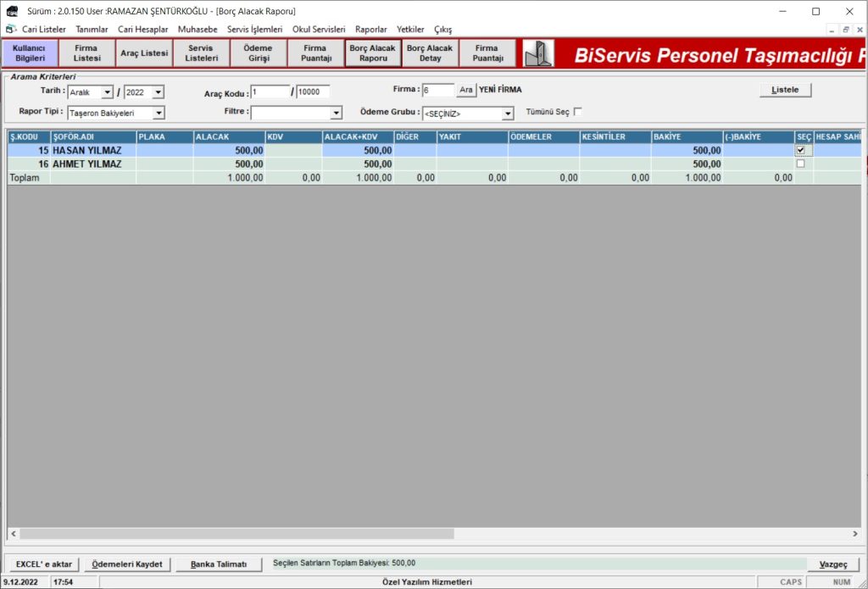Uncheck the SEÇ box for HASAN YILMAZ
Image resolution: width=868 pixels, height=589 pixels.
[x=800, y=150]
